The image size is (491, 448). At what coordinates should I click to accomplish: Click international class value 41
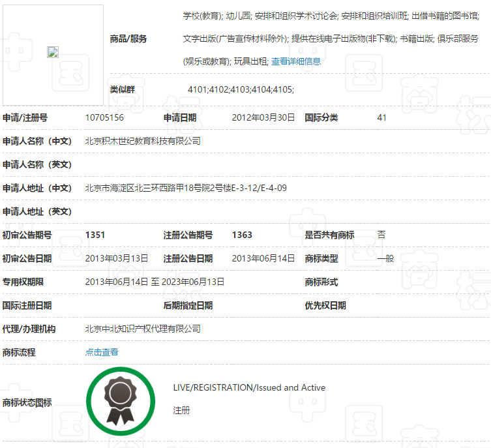click(382, 118)
